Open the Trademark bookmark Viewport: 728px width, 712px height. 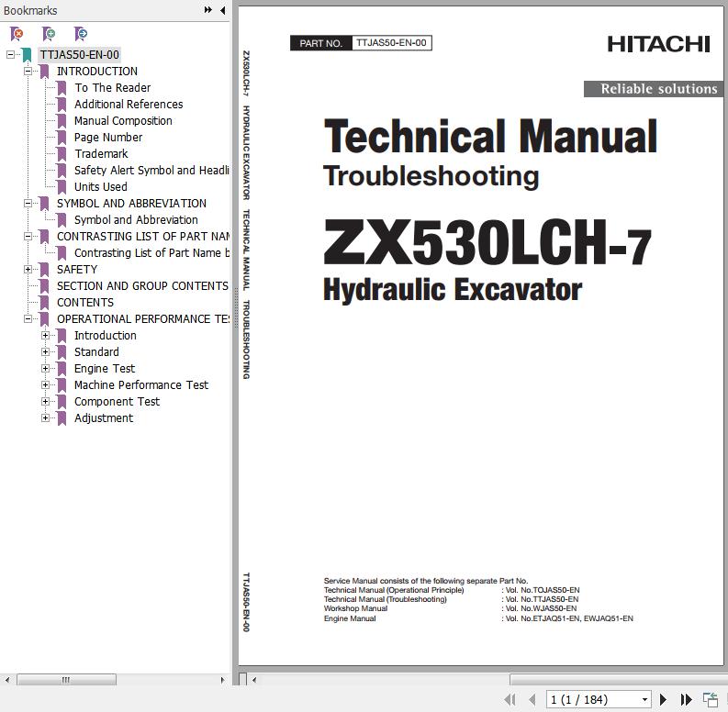click(x=101, y=153)
